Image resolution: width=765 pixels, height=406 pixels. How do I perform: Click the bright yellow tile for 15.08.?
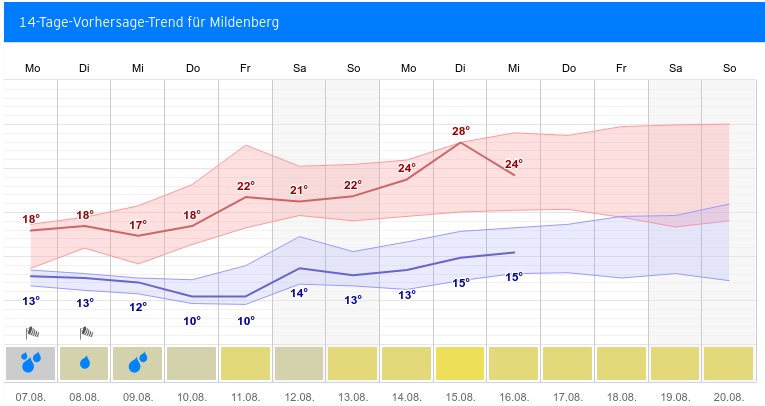(x=460, y=363)
